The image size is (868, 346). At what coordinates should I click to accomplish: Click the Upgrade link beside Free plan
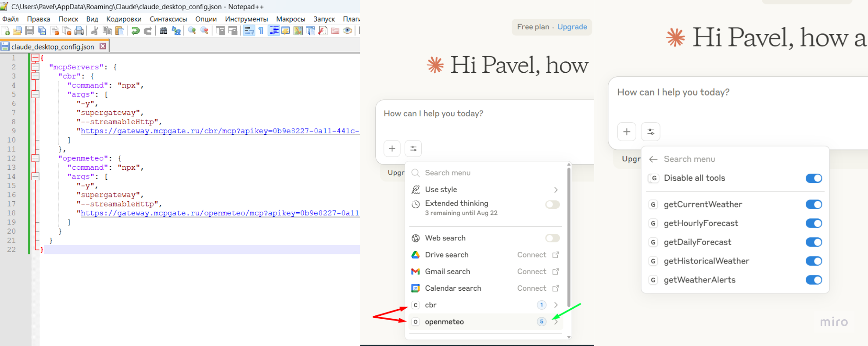[572, 27]
